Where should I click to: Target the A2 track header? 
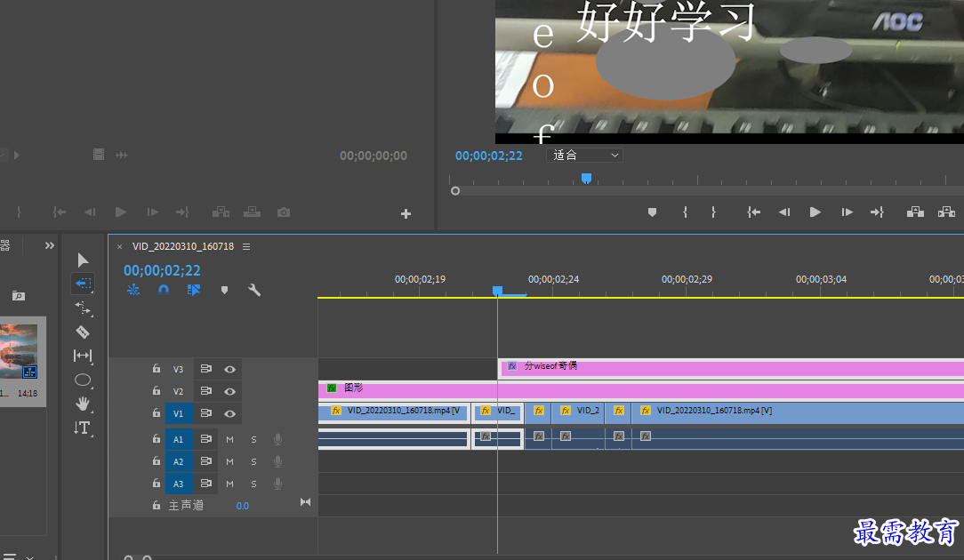tap(179, 461)
